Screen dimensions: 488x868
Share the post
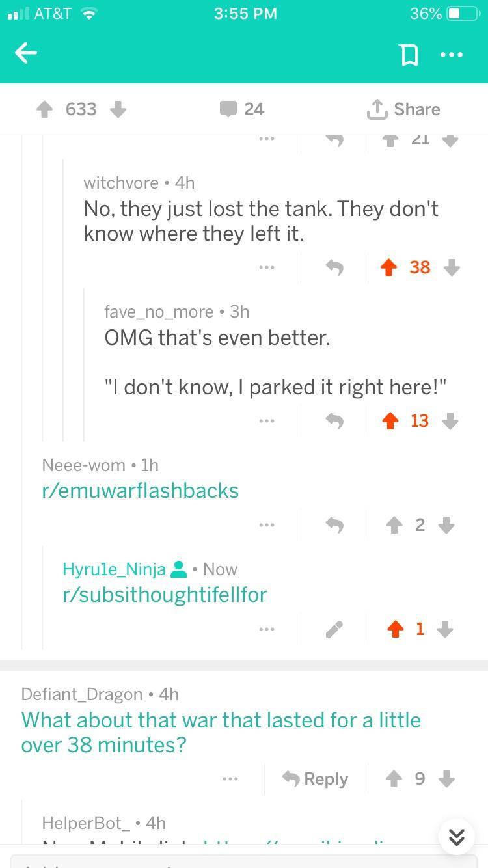click(x=403, y=109)
